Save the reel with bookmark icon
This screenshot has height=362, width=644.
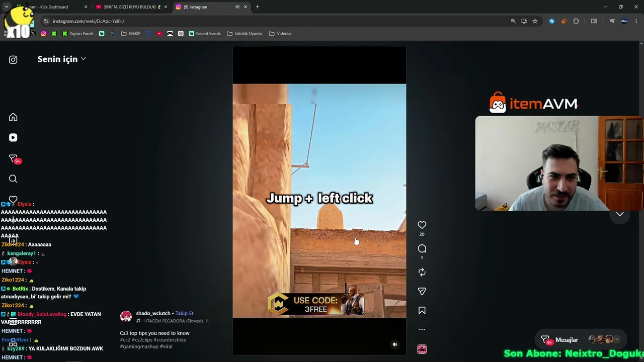point(422,311)
